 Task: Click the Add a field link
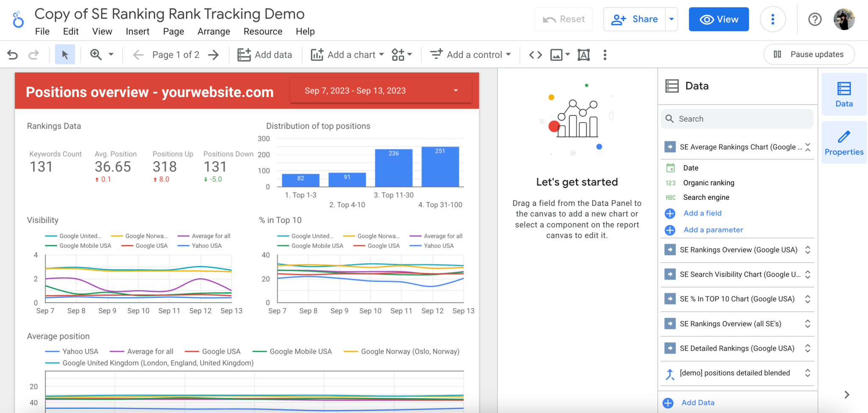point(702,213)
